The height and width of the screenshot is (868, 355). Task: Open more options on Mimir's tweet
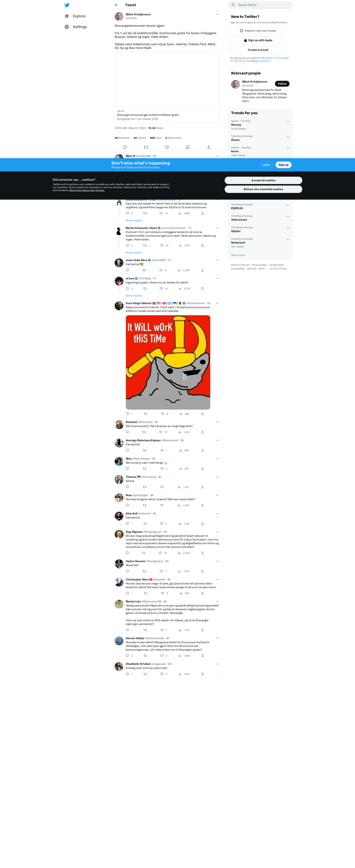[217, 14]
